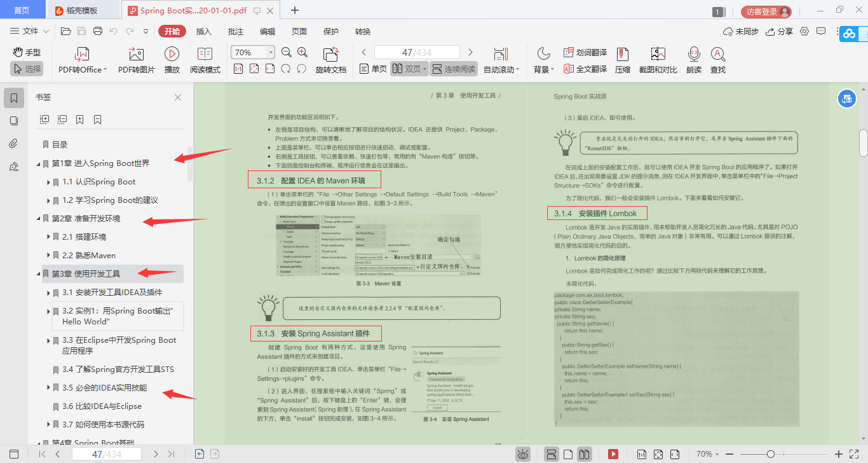Switch to 批注 ribbon tab
Screen dimensions: 868x463
pyautogui.click(x=236, y=31)
